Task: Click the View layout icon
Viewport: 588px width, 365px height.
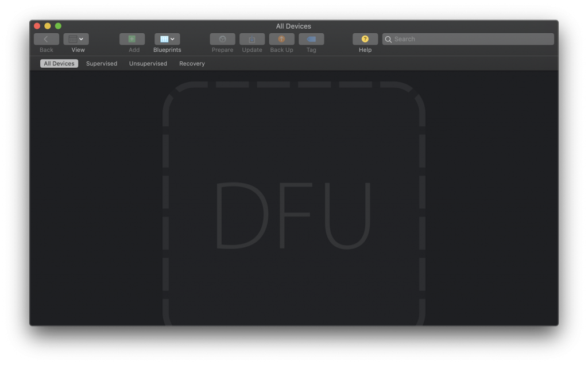Action: [x=73, y=38]
